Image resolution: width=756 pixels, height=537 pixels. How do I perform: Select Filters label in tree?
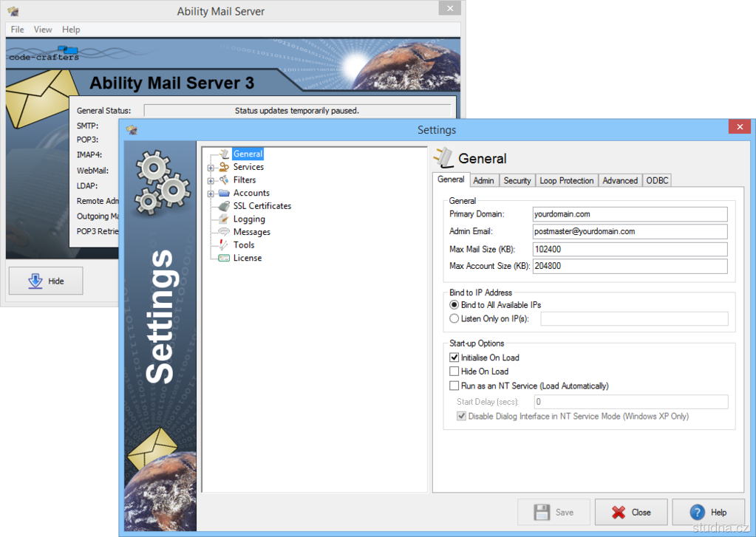point(245,179)
